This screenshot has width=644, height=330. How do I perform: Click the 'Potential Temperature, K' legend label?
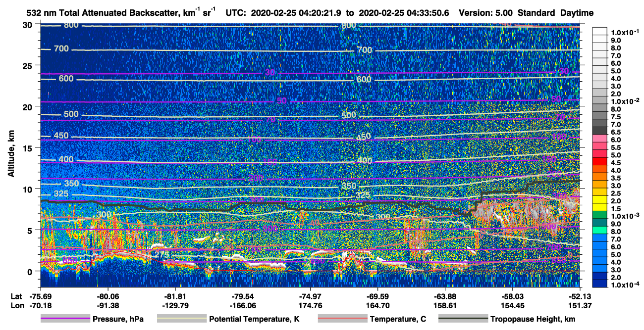(x=254, y=319)
